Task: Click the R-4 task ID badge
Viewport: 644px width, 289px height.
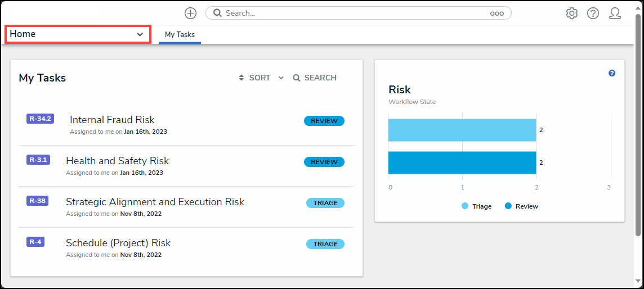Action: pyautogui.click(x=35, y=242)
